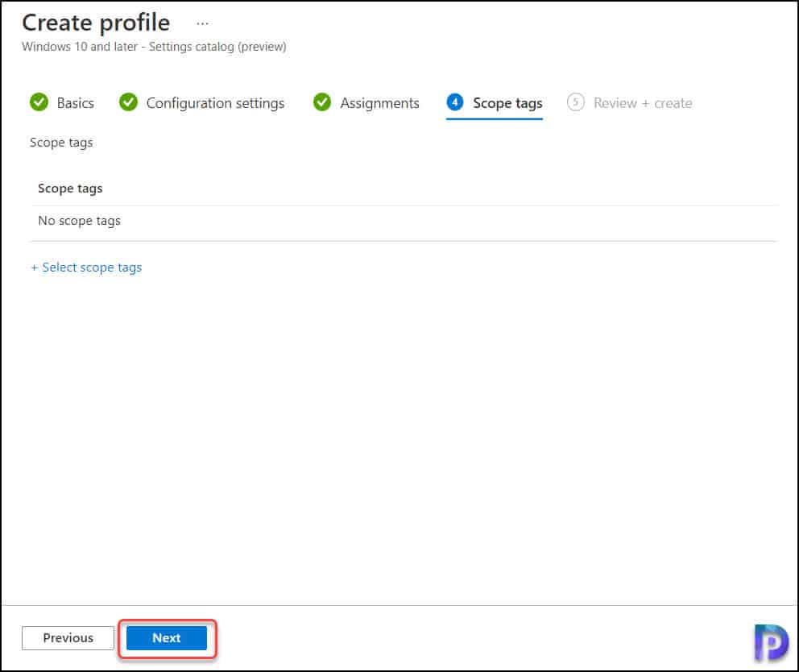
Task: Click the plus sign before Select scope tags
Action: click(34, 267)
